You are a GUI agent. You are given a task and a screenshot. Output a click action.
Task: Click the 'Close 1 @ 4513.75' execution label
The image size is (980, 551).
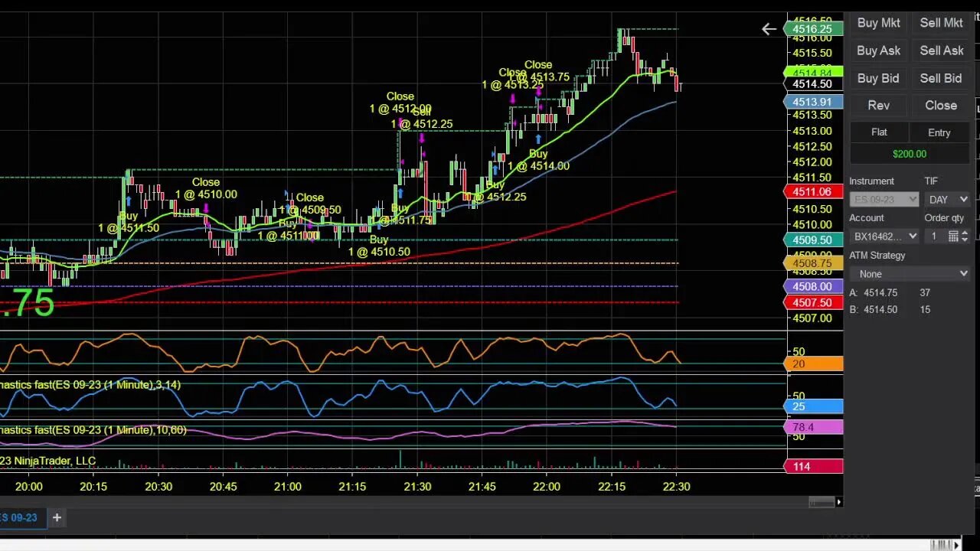click(x=539, y=71)
